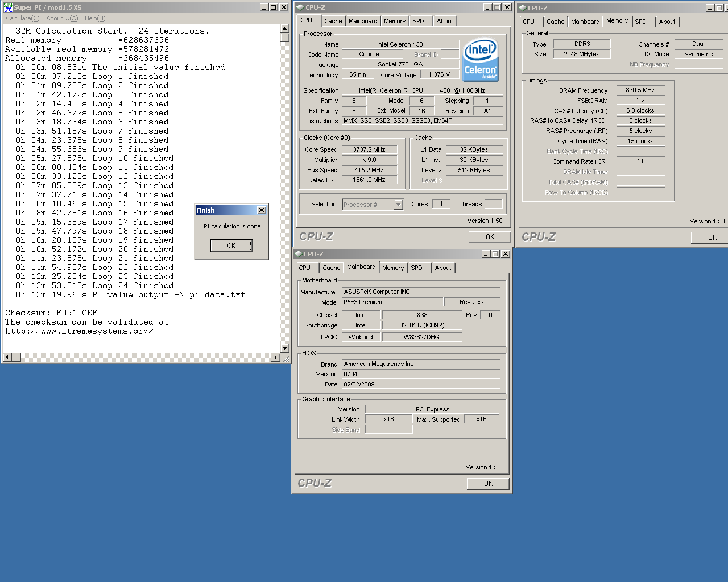Close the Super PI window
Screen dimensions: 728x582
coord(284,7)
